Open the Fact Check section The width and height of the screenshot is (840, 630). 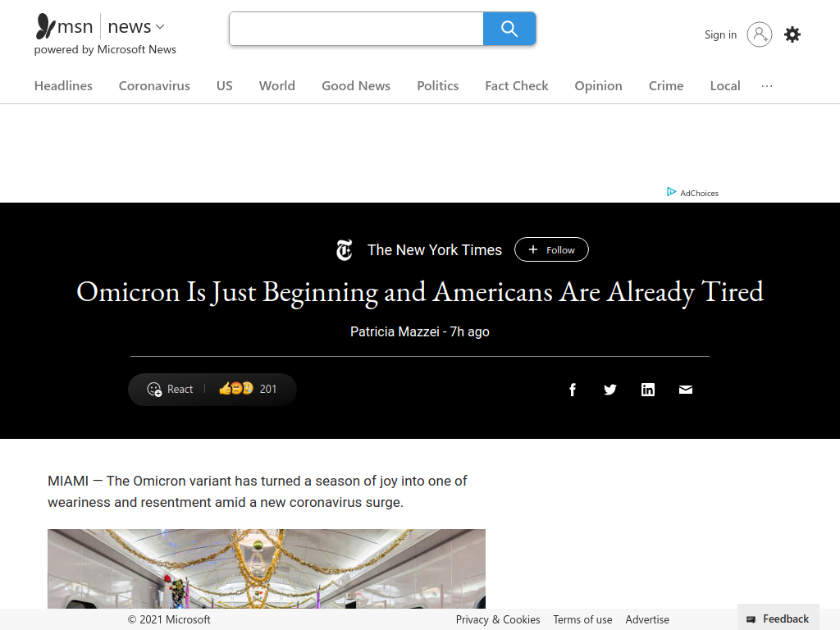point(517,85)
